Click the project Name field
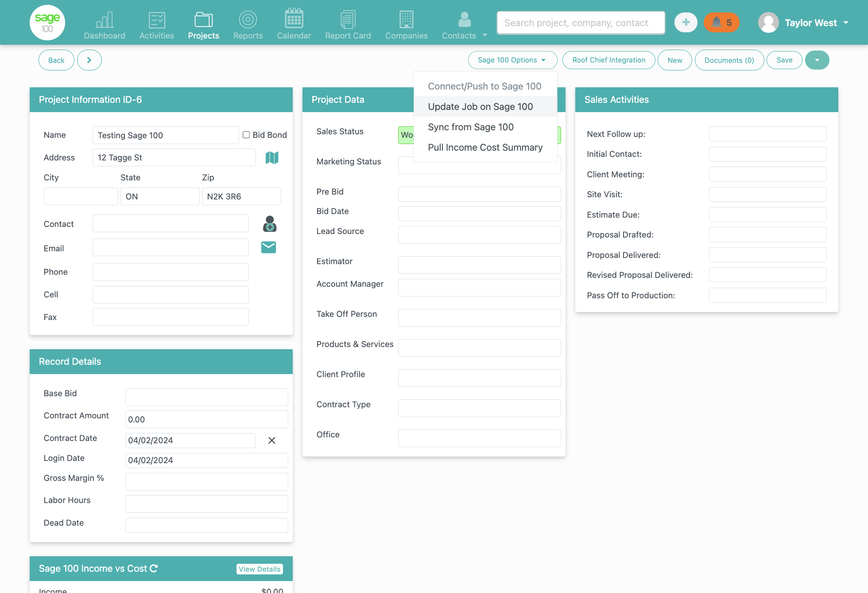Image resolution: width=868 pixels, height=593 pixels. pyautogui.click(x=166, y=135)
